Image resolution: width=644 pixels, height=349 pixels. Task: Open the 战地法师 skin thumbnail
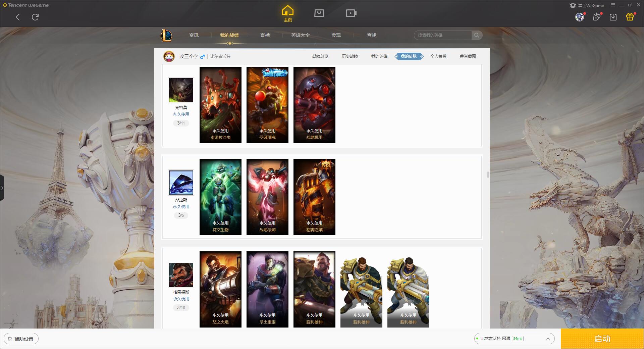pyautogui.click(x=267, y=197)
